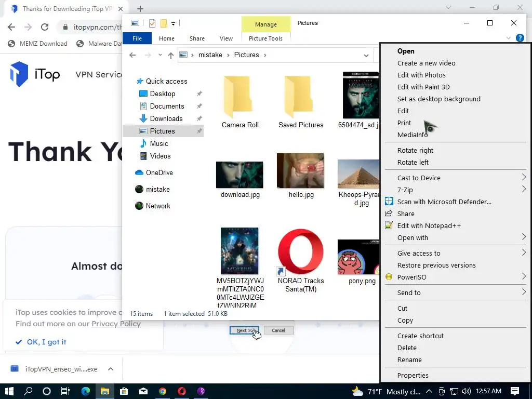Choose Edit with Photos

pos(421,75)
